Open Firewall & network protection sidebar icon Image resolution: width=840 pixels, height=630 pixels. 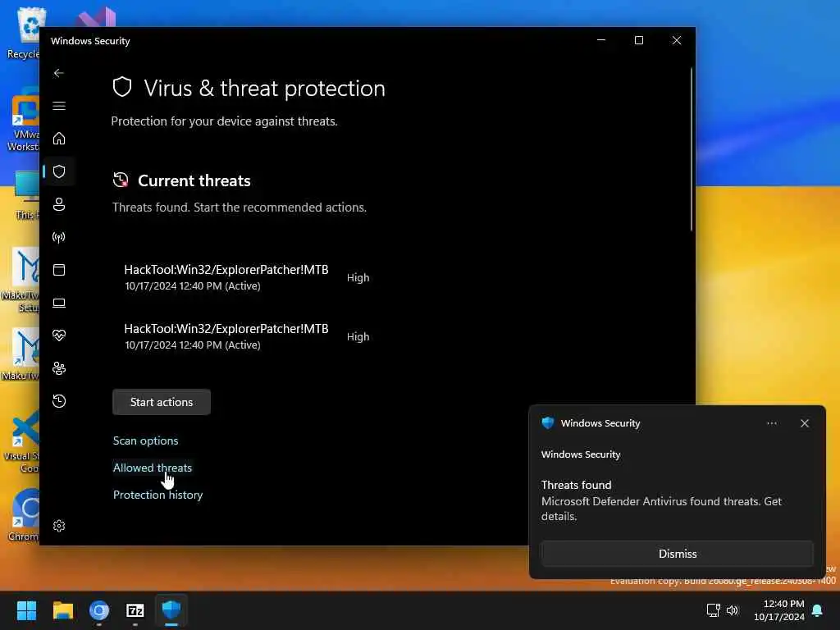point(59,237)
